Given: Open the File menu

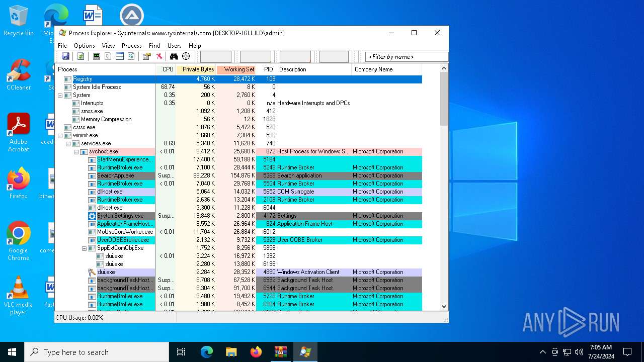Looking at the screenshot, I should click(62, 45).
